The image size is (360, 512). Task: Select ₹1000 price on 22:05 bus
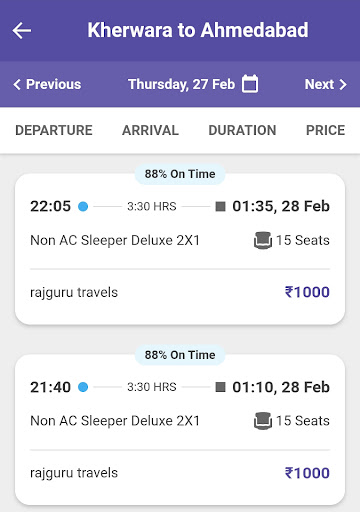[x=307, y=292]
